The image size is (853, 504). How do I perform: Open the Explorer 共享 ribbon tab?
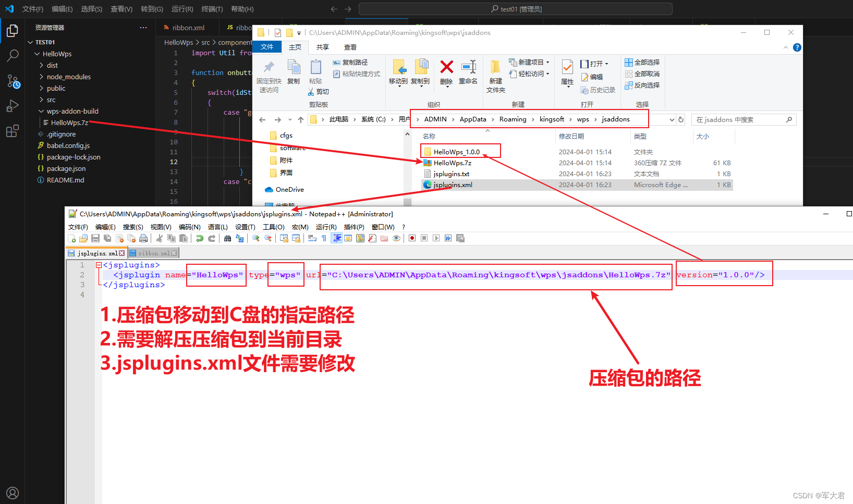(x=323, y=47)
